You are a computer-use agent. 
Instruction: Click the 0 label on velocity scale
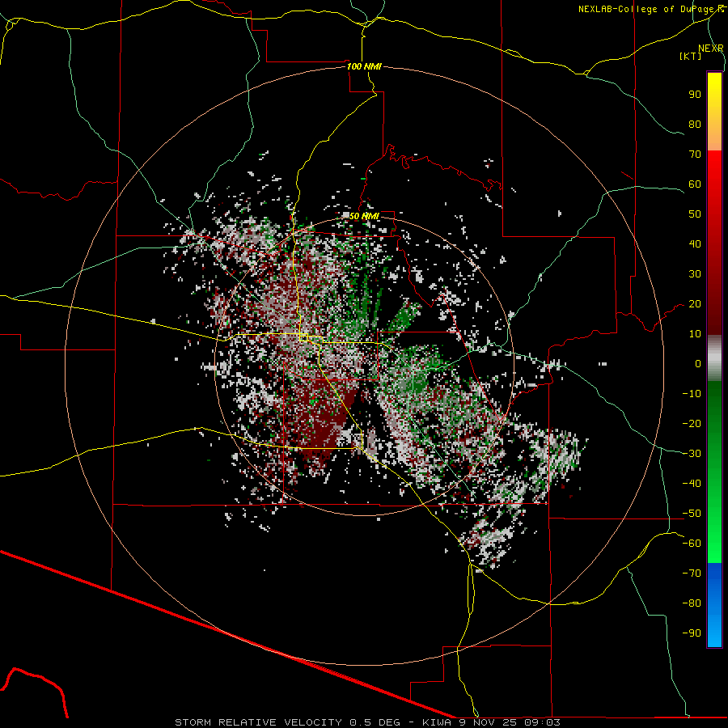[x=698, y=363]
